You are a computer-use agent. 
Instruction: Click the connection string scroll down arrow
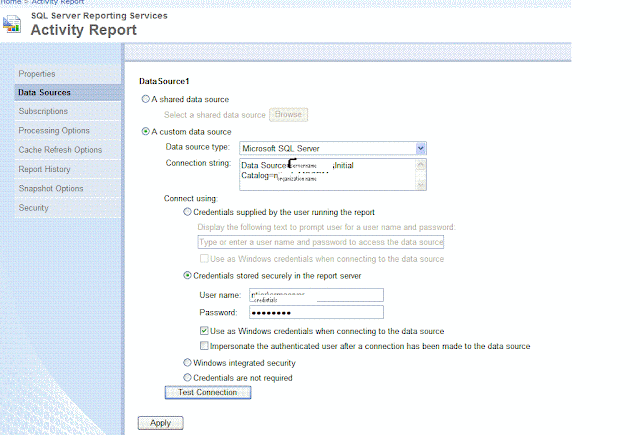point(420,184)
